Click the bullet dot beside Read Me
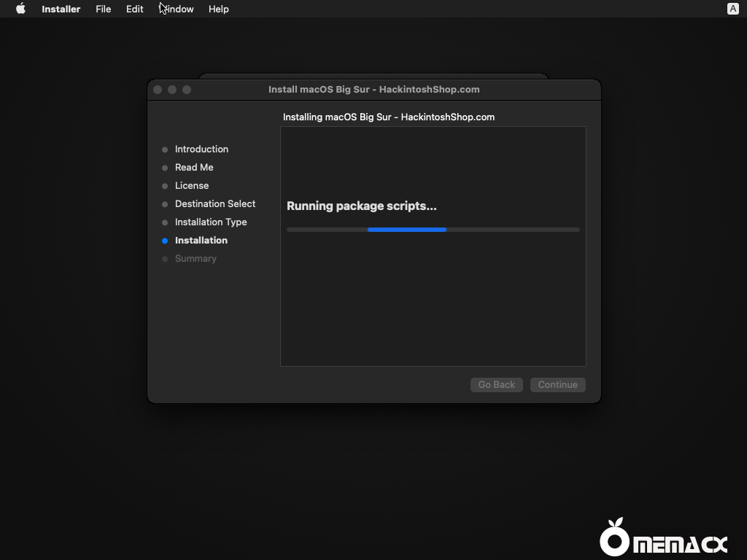The height and width of the screenshot is (560, 747). pyautogui.click(x=165, y=167)
